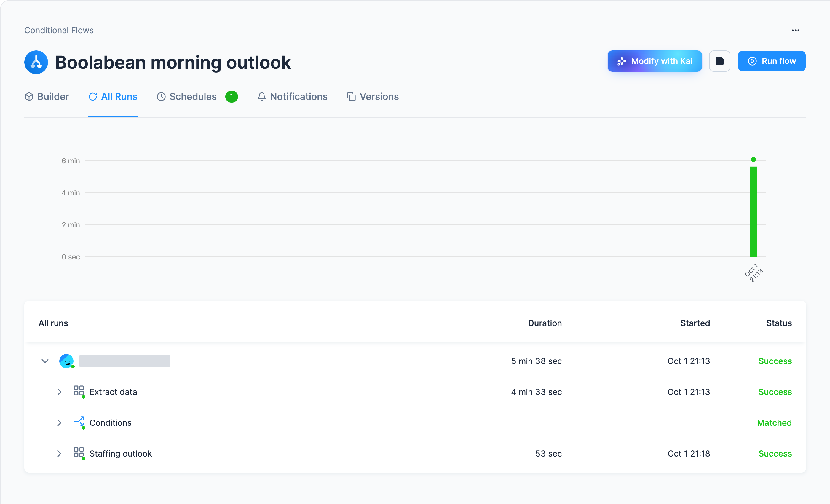This screenshot has height=504, width=830.
Task: Click the blue flow logo icon beside the title
Action: (36, 62)
